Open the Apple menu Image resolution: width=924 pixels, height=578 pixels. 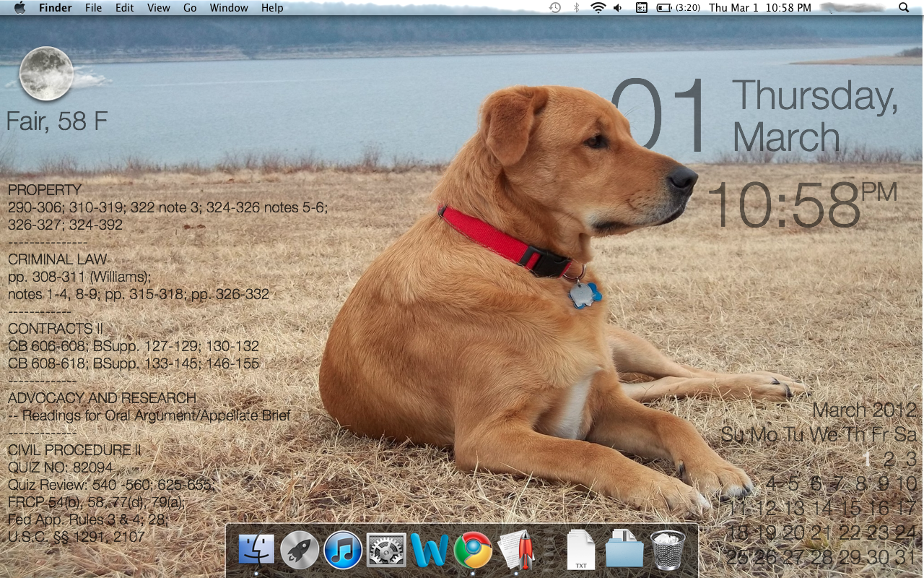(19, 8)
